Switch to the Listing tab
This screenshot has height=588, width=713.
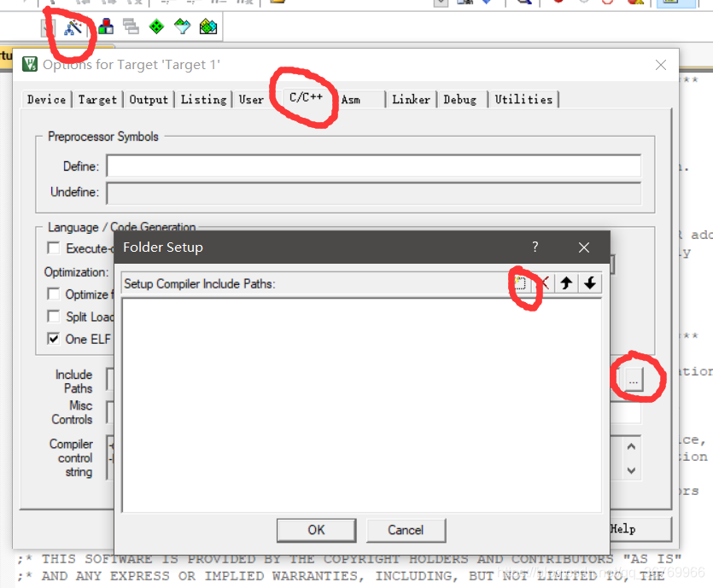pyautogui.click(x=203, y=99)
